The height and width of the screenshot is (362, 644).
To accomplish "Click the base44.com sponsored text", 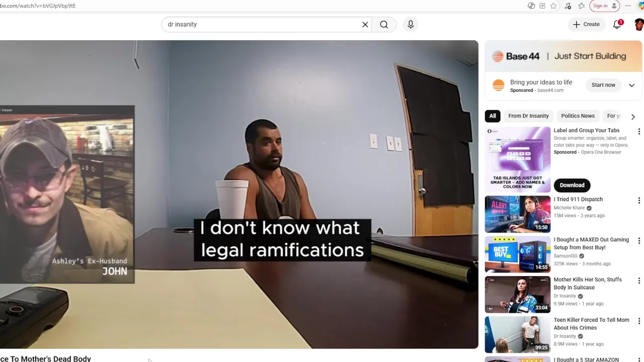I will pyautogui.click(x=550, y=90).
